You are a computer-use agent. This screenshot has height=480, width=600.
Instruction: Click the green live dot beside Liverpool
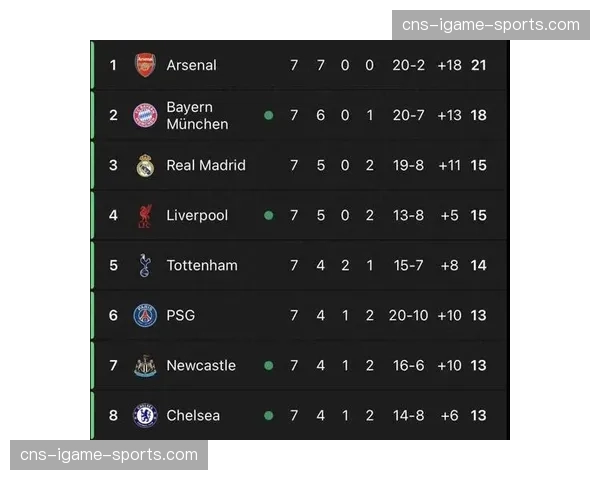tap(268, 215)
